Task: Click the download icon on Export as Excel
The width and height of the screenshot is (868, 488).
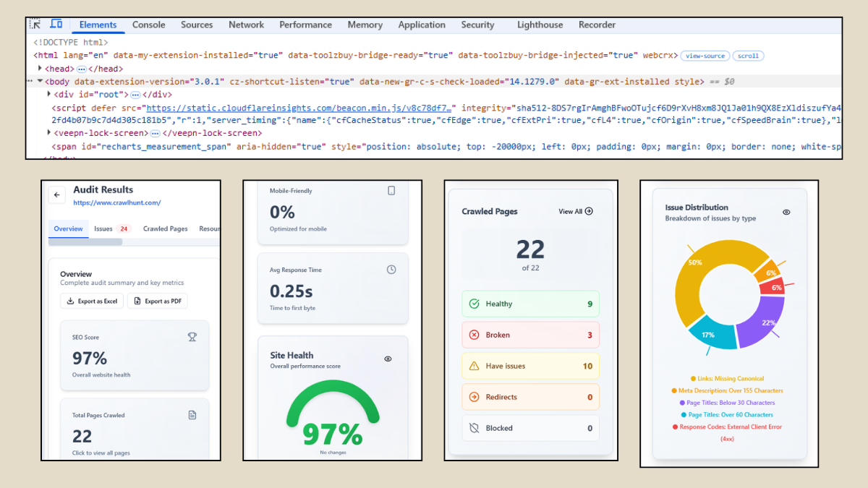Action: 71,301
